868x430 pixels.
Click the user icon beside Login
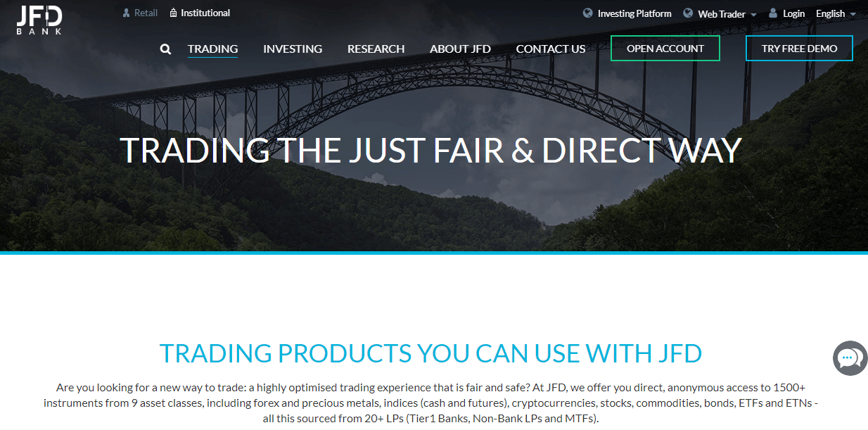tap(773, 13)
